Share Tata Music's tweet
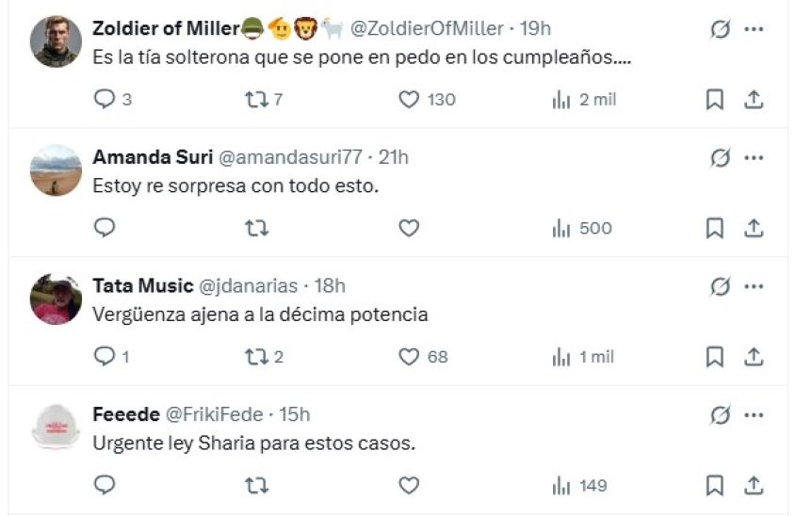The height and width of the screenshot is (516, 812). pos(754,357)
